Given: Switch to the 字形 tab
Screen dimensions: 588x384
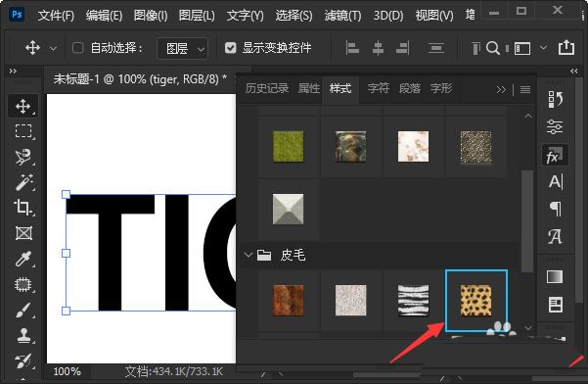Looking at the screenshot, I should pos(441,88).
